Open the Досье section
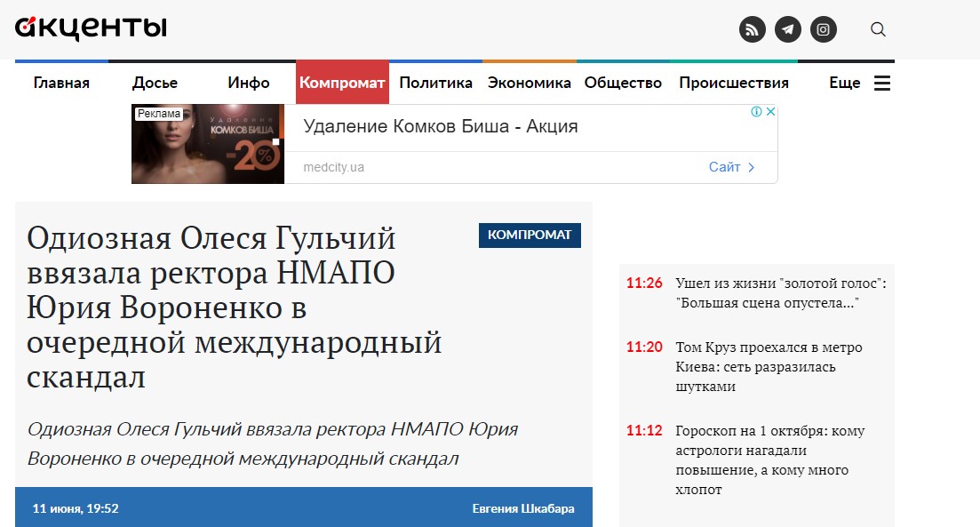 pos(155,84)
